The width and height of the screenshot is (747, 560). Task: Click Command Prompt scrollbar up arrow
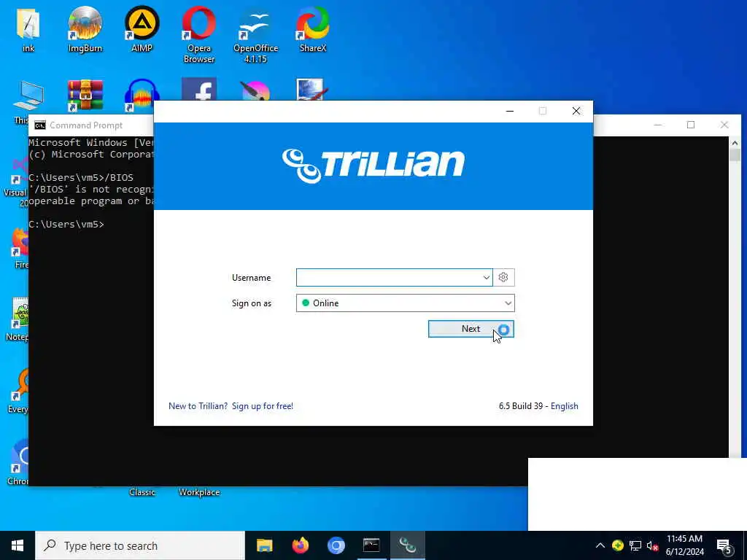click(735, 143)
